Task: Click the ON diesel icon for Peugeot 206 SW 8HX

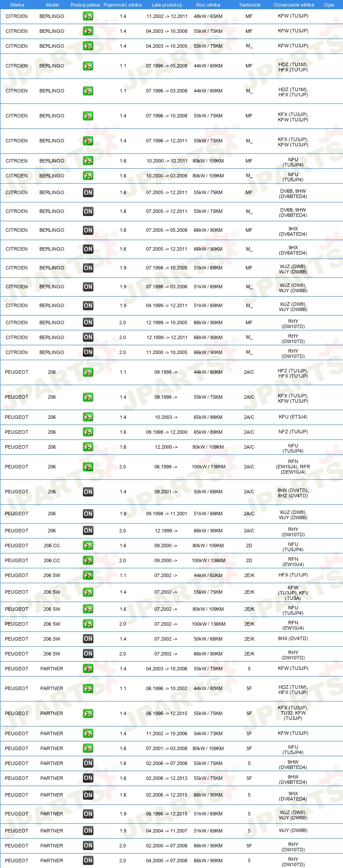Action: [x=88, y=639]
